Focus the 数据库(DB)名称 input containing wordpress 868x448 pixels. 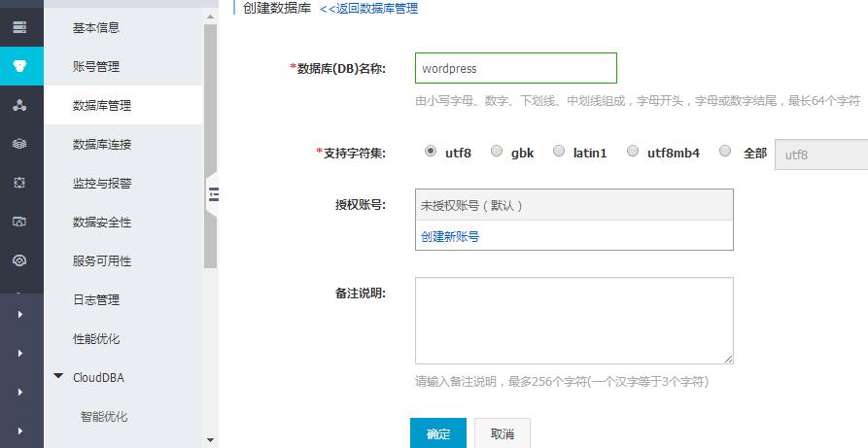(x=515, y=68)
